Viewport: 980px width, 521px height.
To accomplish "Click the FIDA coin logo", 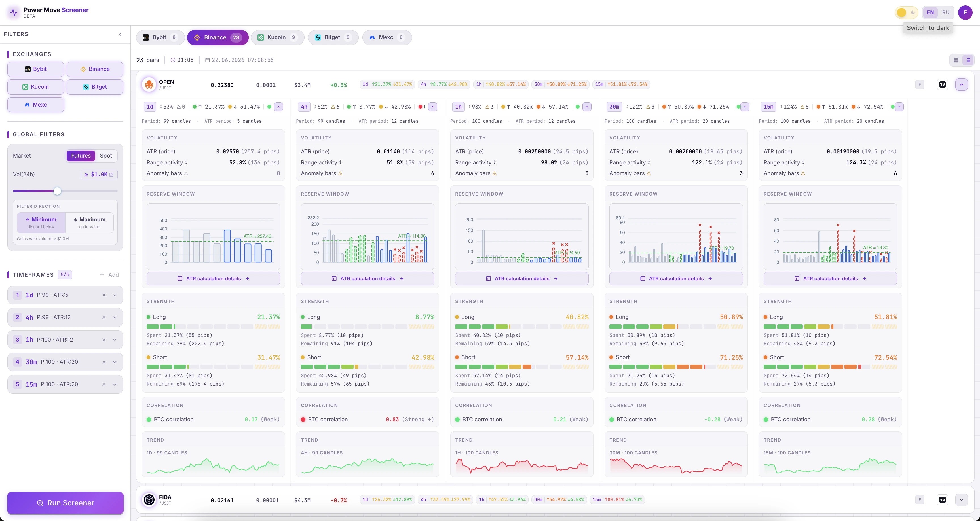I will [x=149, y=500].
